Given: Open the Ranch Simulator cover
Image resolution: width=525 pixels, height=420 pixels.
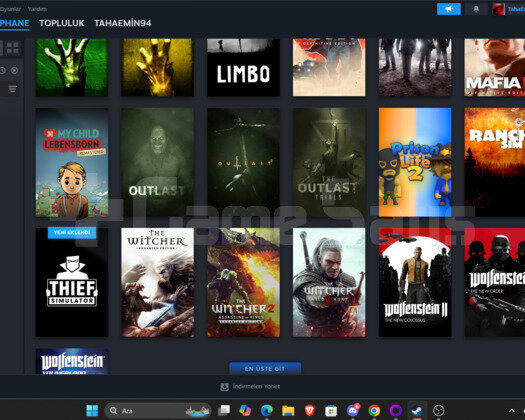Looking at the screenshot, I should click(x=495, y=162).
